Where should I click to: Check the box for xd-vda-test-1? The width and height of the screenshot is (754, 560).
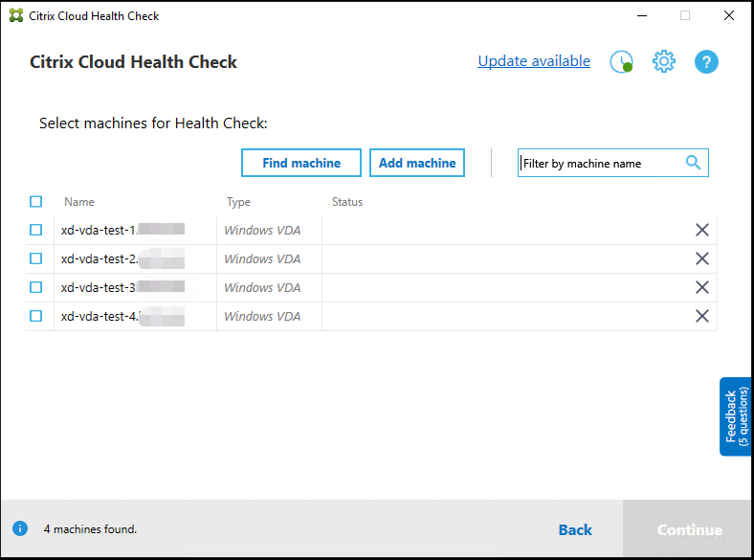point(36,230)
